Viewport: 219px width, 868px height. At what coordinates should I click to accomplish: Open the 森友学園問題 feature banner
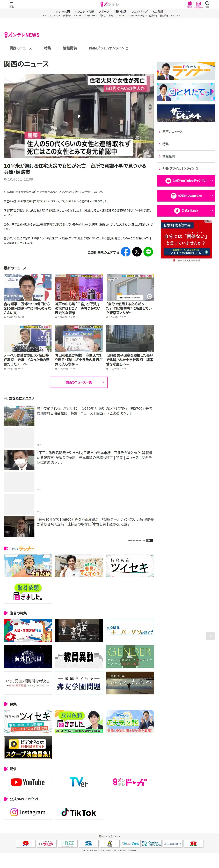click(79, 683)
